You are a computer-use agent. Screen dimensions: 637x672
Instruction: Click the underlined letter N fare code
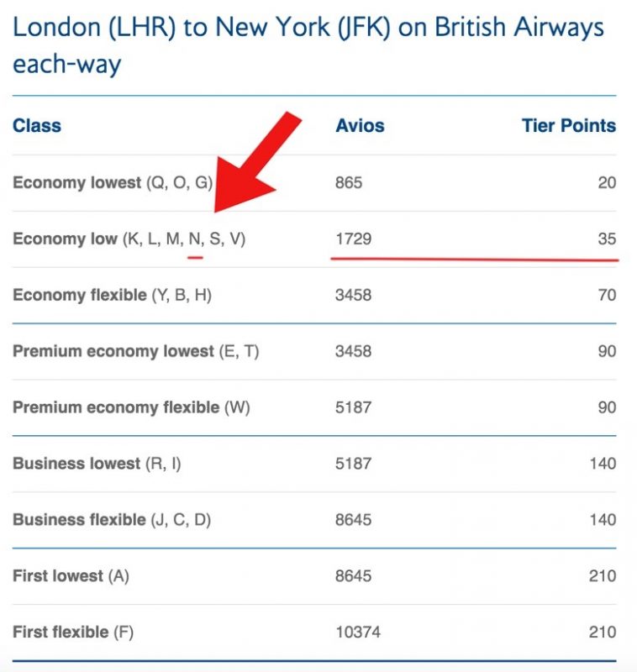click(196, 239)
